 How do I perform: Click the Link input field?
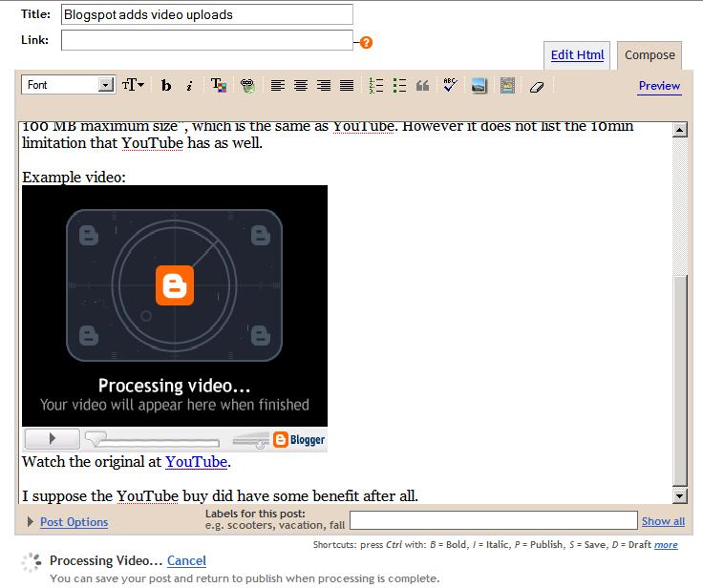206,40
